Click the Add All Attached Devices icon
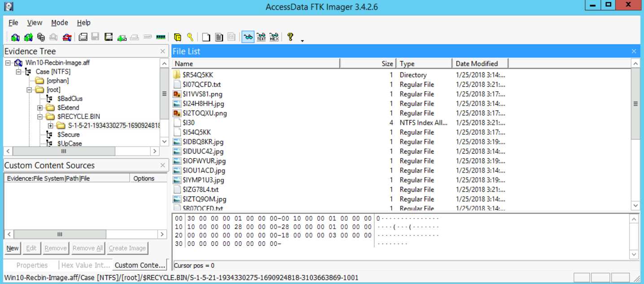The height and width of the screenshot is (284, 644). [28, 37]
